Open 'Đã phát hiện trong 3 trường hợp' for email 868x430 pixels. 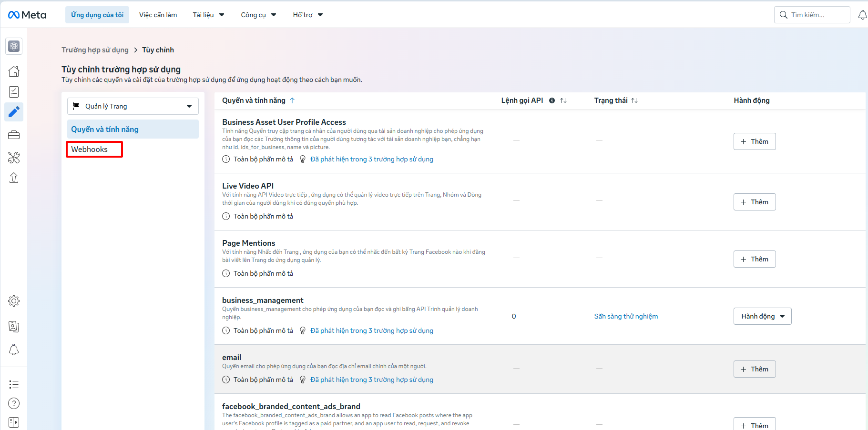pos(372,380)
